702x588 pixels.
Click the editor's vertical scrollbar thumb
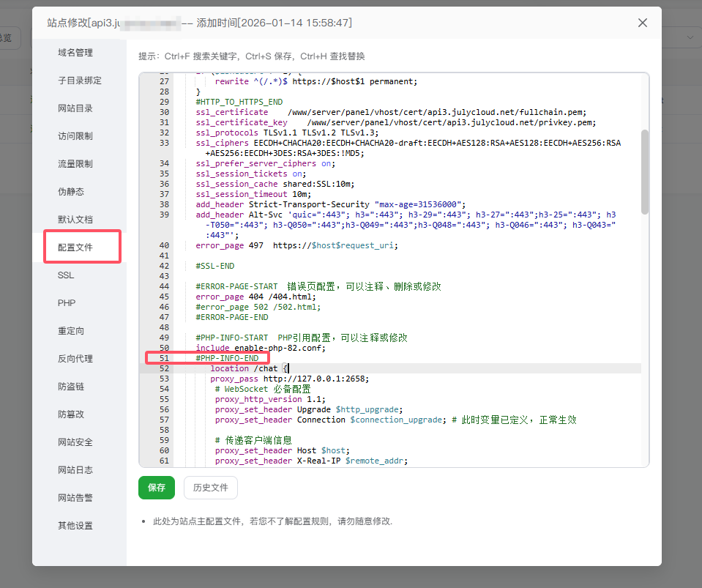point(644,172)
